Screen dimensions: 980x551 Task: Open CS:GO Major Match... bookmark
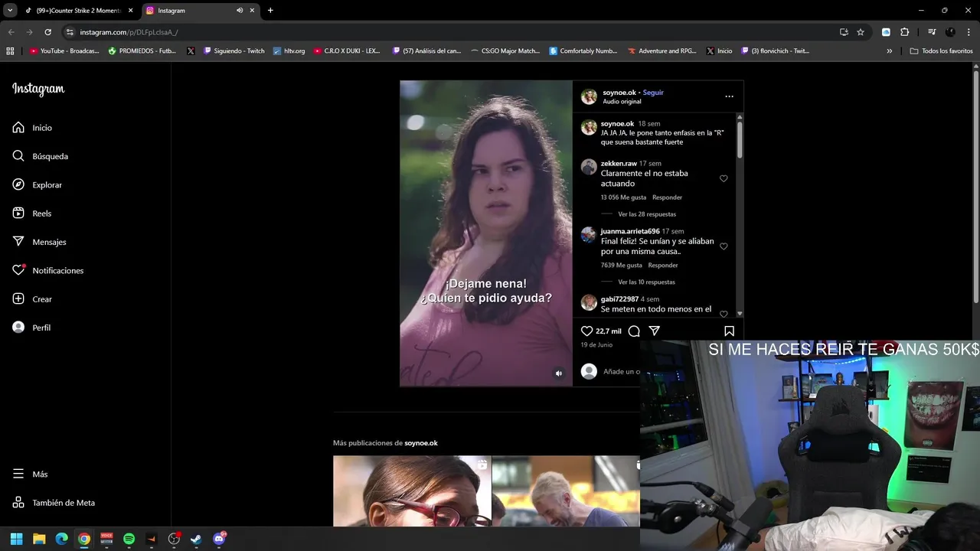[505, 51]
